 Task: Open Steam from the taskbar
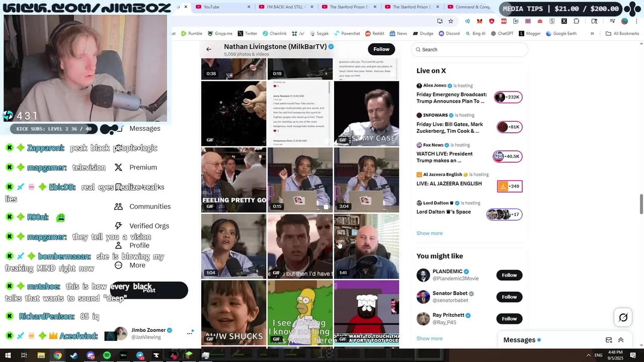74,355
